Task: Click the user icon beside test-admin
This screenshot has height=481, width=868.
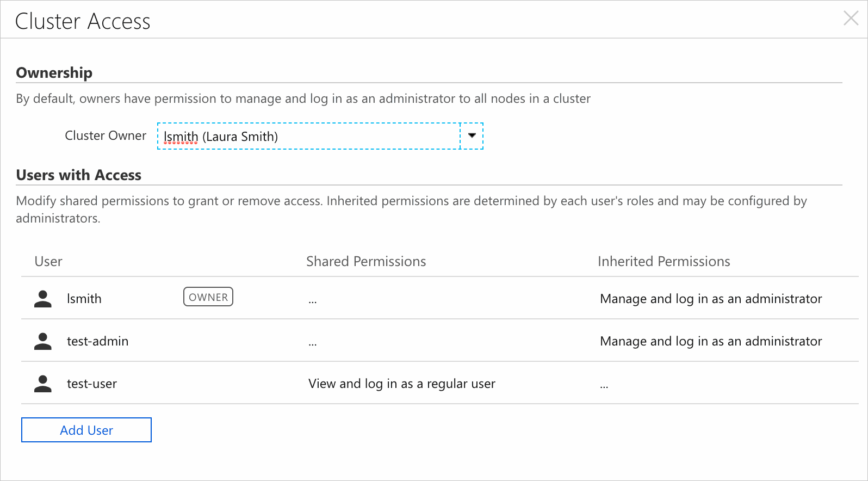Action: [43, 341]
